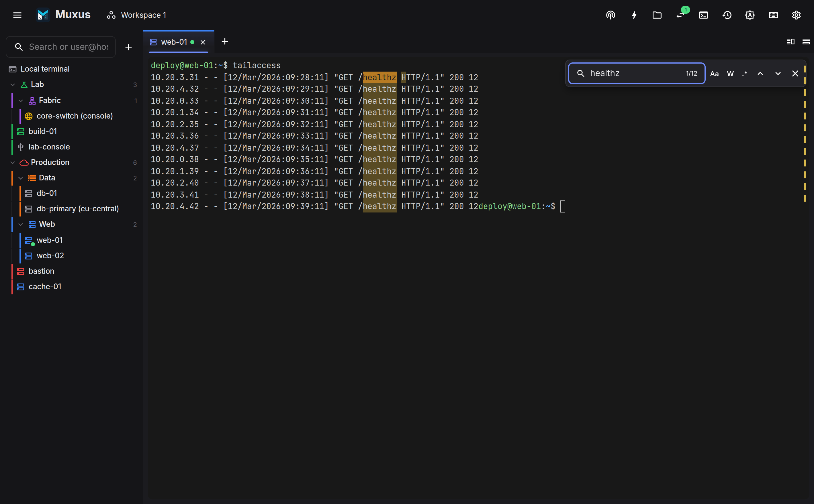Focus the host search field
Image resolution: width=814 pixels, height=504 pixels.
coord(61,47)
